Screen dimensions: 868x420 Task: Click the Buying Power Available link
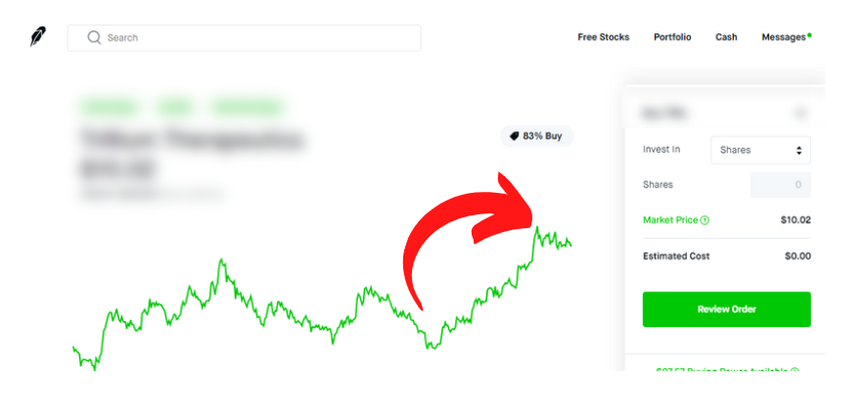723,371
